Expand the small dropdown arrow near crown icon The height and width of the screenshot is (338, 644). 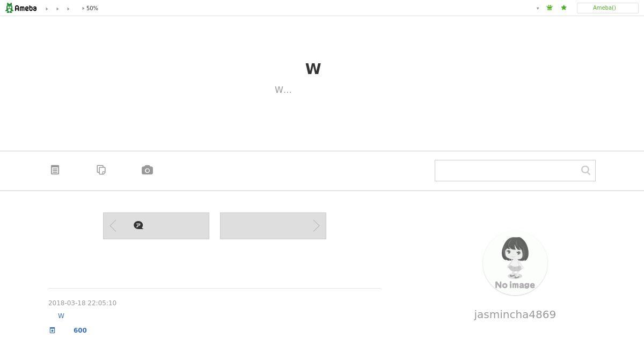pyautogui.click(x=538, y=8)
